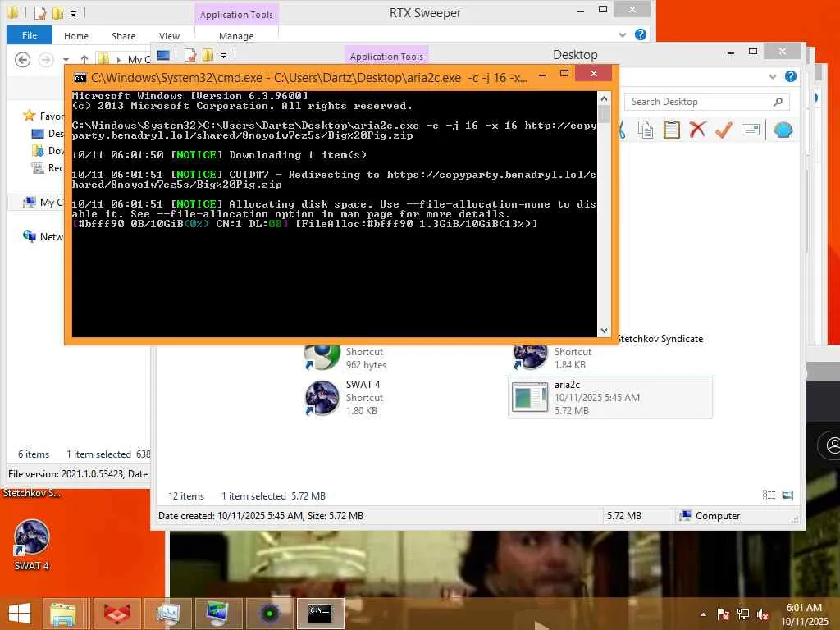Viewport: 840px width, 630px height.
Task: Open recent locations dropdown in RTX Sweeper
Action: [66, 59]
